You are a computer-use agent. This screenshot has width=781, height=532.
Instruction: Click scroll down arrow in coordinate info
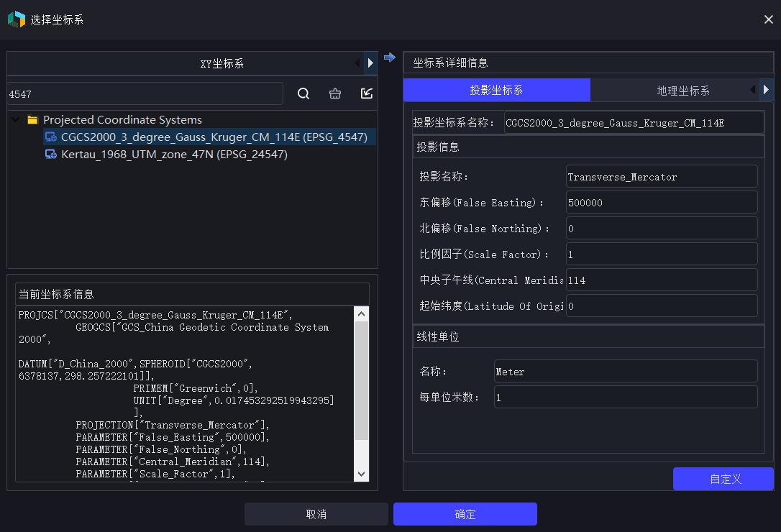362,474
